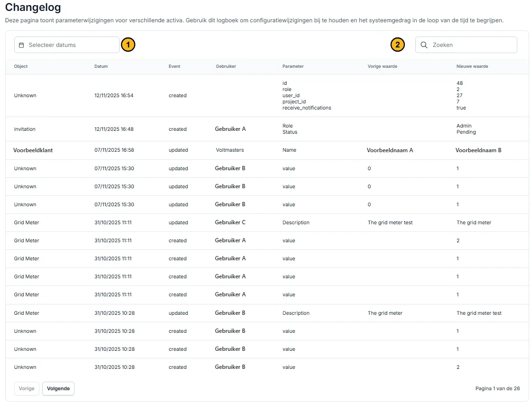Select the Voltmasters user cell
The height and width of the screenshot is (403, 532).
[230, 150]
